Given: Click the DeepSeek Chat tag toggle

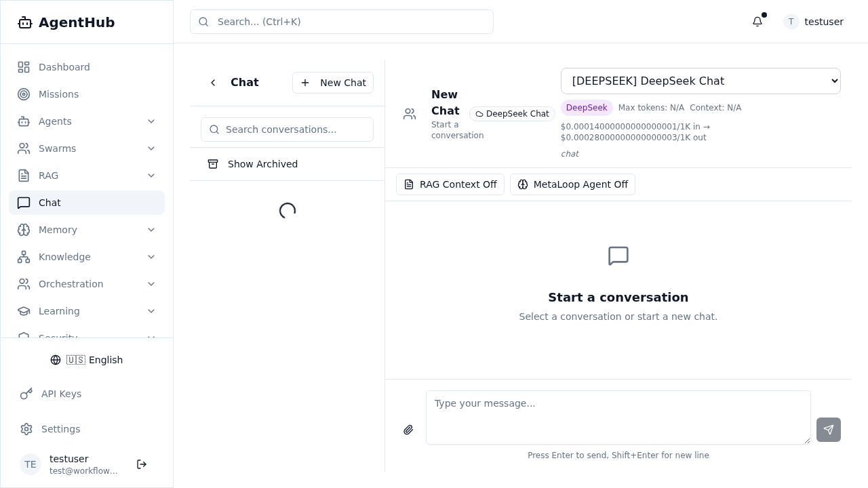Looking at the screenshot, I should (x=512, y=114).
